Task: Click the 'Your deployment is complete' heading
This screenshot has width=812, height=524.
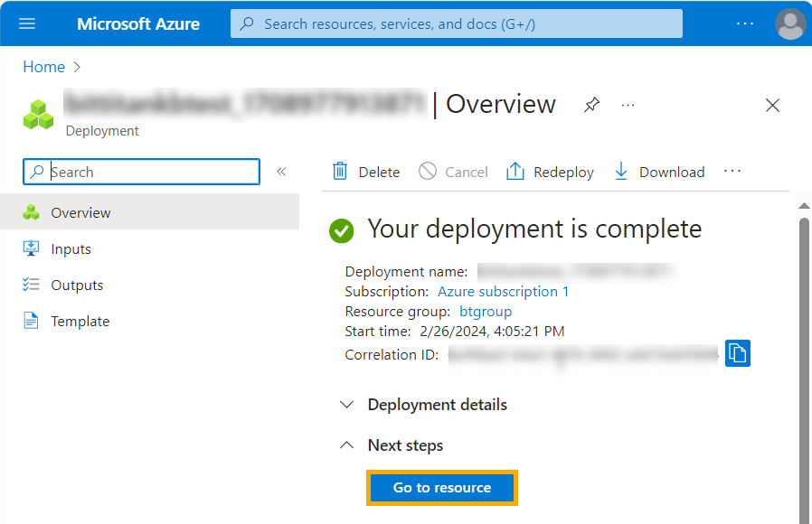Action: coord(534,229)
